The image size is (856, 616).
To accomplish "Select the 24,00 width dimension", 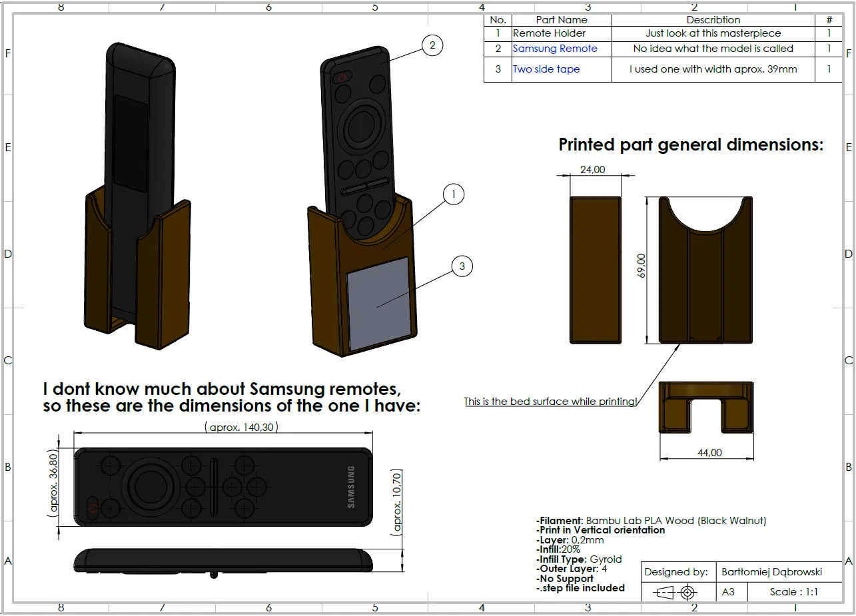I will point(592,170).
